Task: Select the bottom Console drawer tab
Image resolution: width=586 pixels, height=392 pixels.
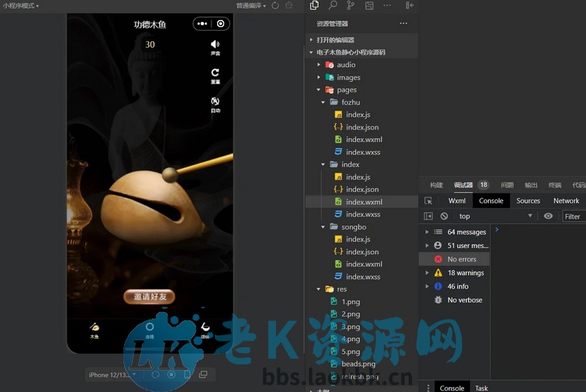Action: click(x=452, y=388)
